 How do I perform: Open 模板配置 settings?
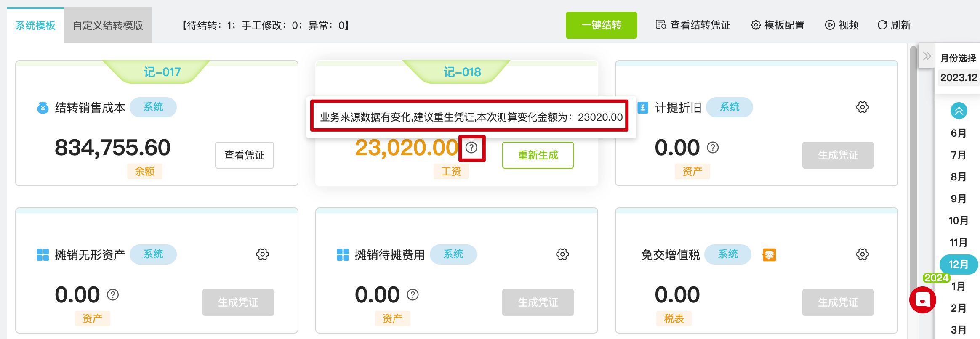(x=778, y=25)
